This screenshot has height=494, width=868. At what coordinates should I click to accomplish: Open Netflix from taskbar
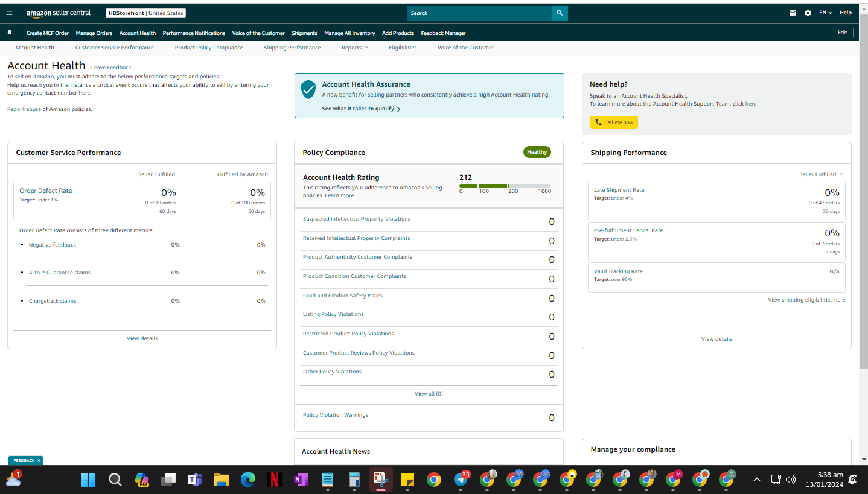[274, 480]
